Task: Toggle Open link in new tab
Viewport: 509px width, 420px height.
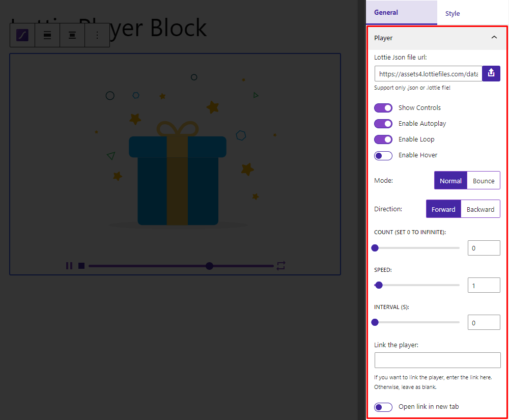Action: pyautogui.click(x=383, y=407)
